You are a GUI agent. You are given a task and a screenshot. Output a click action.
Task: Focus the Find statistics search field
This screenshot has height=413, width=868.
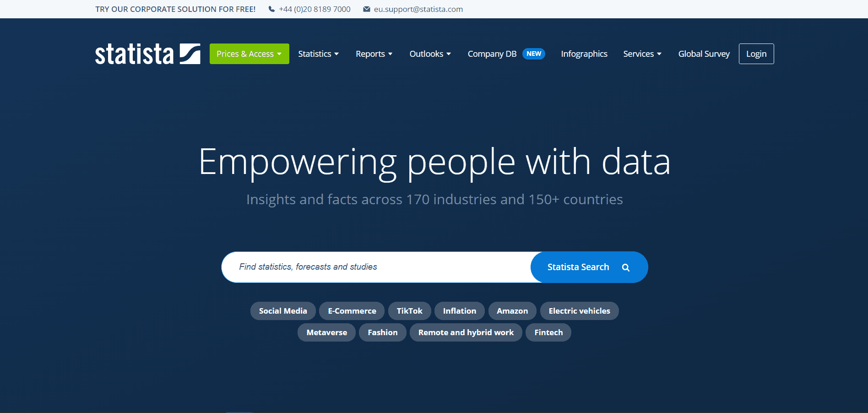[375, 267]
